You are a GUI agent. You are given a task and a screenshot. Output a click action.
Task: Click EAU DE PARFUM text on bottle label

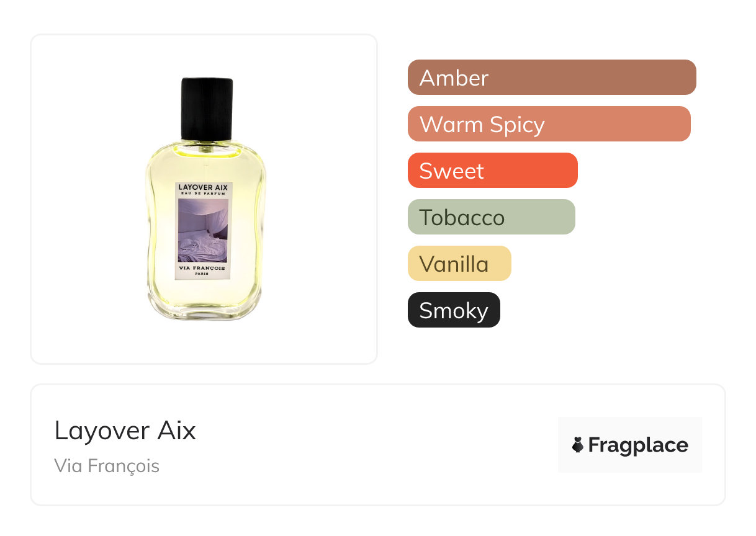pos(203,195)
